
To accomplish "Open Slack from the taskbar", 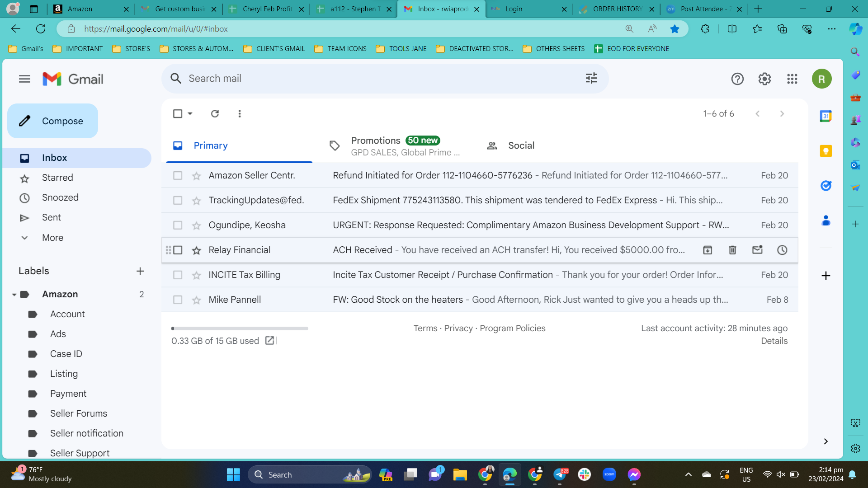I will pyautogui.click(x=584, y=474).
